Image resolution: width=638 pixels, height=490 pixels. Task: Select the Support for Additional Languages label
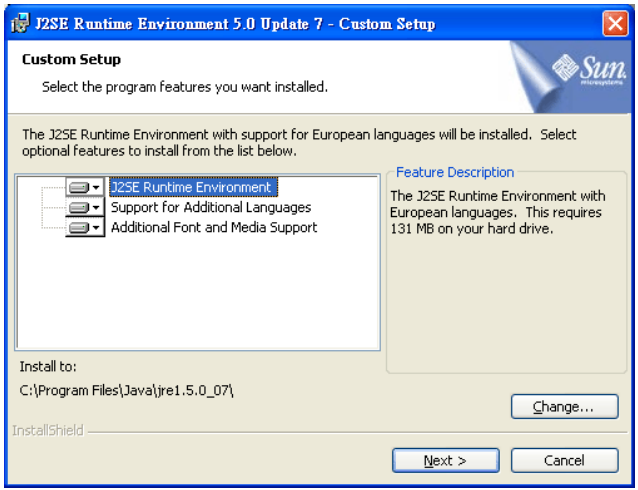pos(210,207)
